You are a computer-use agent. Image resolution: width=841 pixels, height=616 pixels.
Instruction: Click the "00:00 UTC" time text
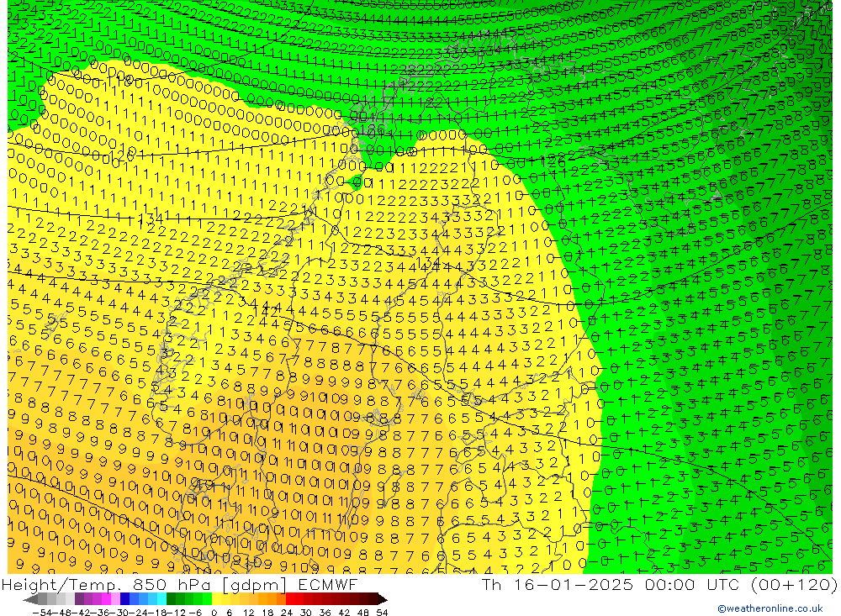click(x=692, y=584)
